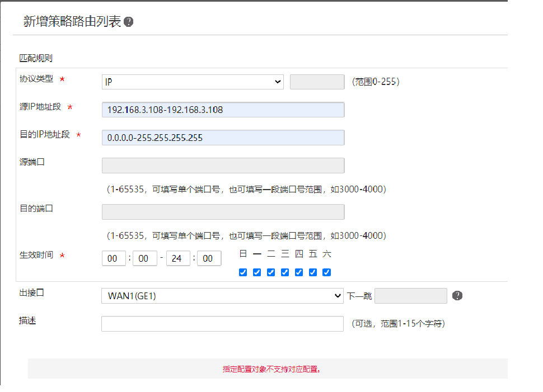Image resolution: width=543 pixels, height=392 pixels.
Task: Open help icon next to 下一跳 field
Action: 457,295
